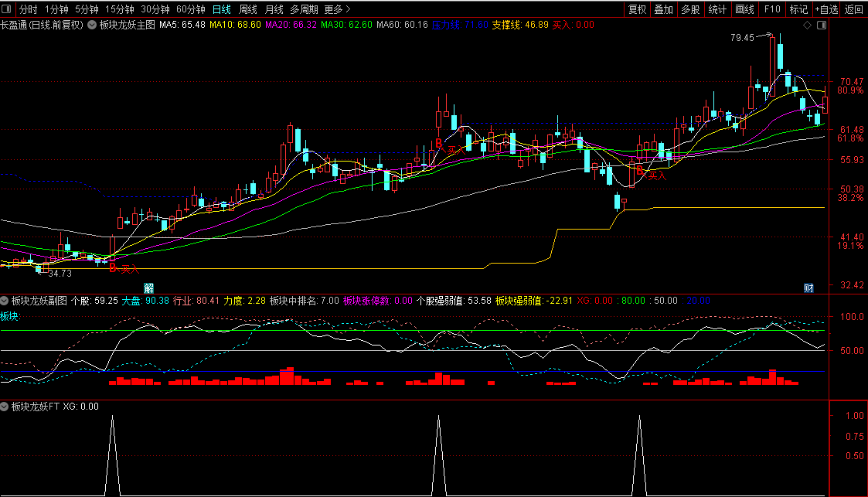This screenshot has height=497, width=868.
Task: Click the first FT signal spike
Action: pos(112,455)
